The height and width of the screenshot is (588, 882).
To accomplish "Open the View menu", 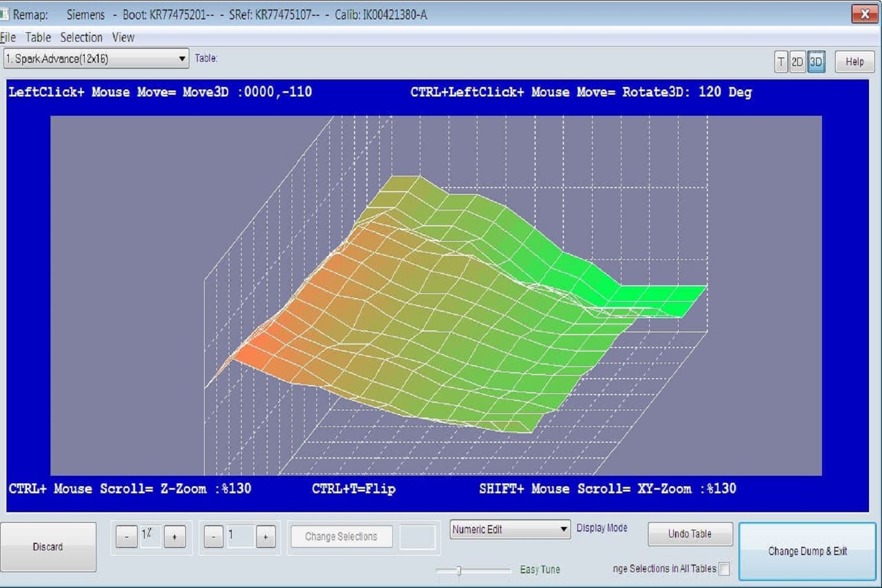I will pos(123,38).
